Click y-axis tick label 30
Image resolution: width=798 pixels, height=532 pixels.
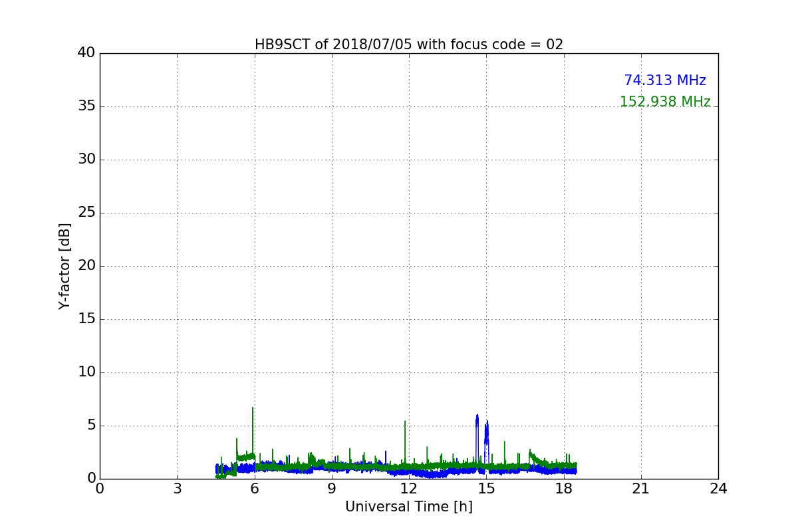pos(86,159)
